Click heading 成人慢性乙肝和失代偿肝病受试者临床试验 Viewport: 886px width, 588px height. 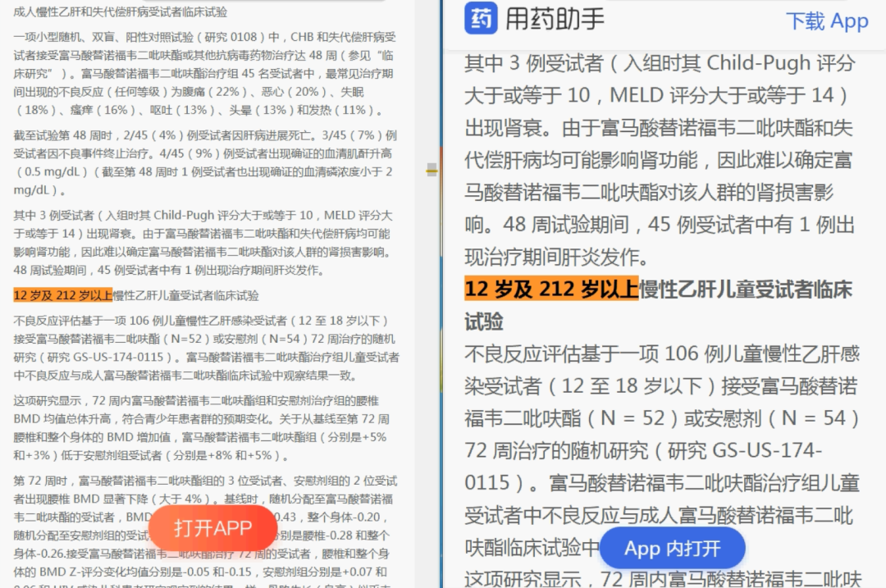(121, 12)
